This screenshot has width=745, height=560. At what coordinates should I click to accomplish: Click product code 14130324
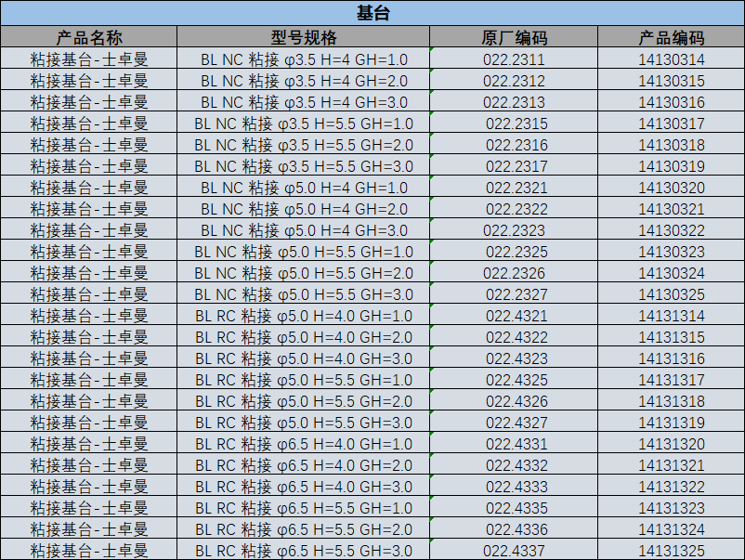[x=671, y=273]
